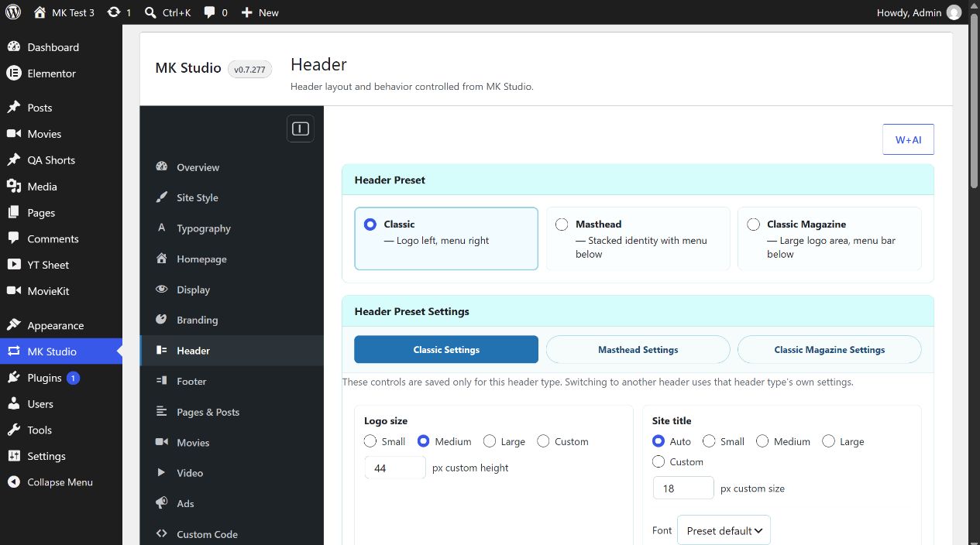This screenshot has height=545, width=980.
Task: Open the Typography section
Action: [232, 228]
